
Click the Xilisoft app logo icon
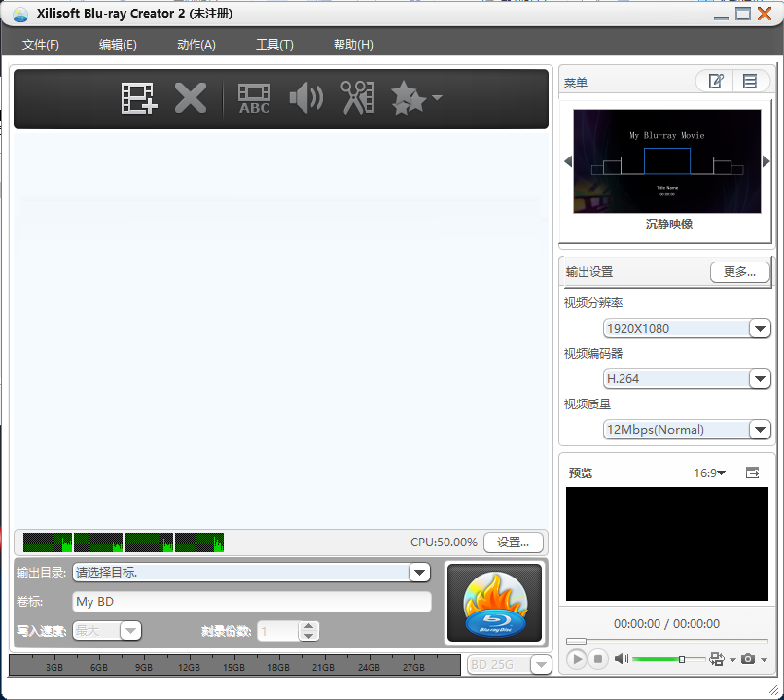pyautogui.click(x=20, y=15)
